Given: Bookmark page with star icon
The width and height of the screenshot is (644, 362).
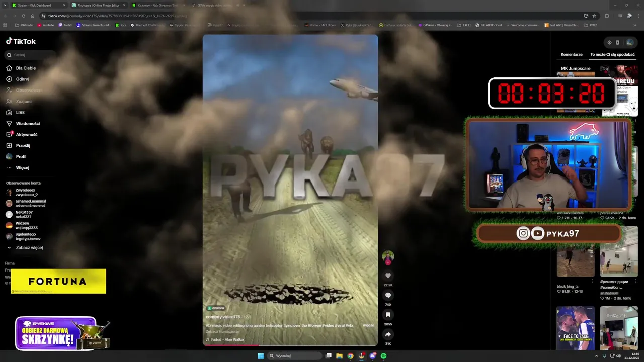Looking at the screenshot, I should point(594,16).
